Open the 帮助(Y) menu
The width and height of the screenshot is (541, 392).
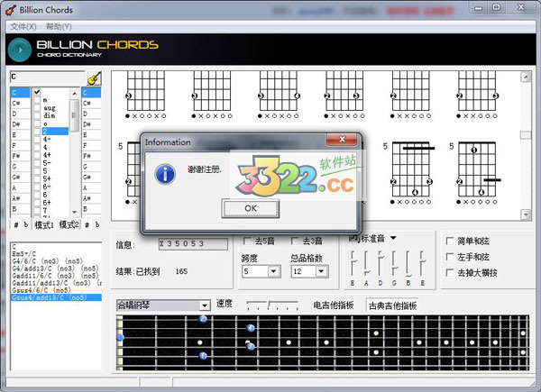click(59, 26)
